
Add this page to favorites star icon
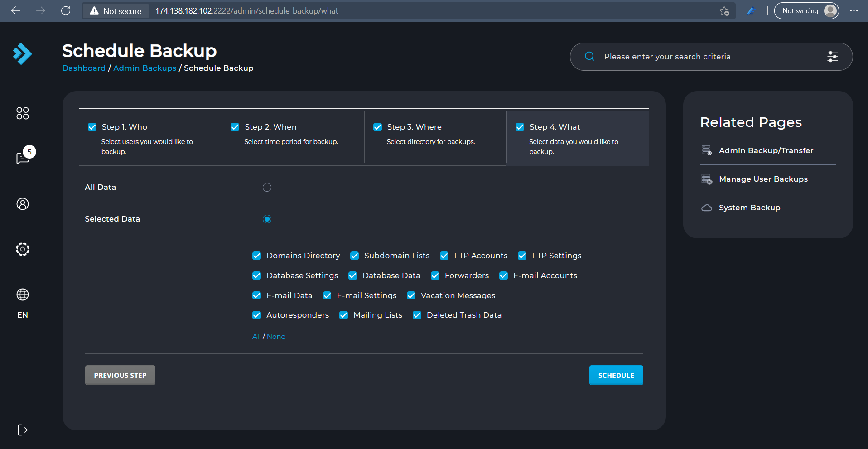724,11
